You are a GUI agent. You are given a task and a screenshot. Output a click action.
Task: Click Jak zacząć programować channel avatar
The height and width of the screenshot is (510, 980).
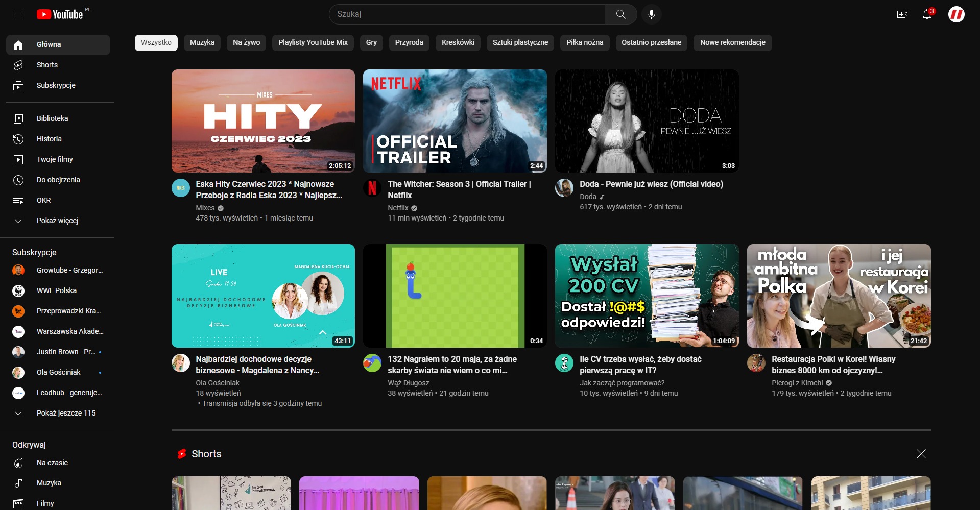coord(564,363)
